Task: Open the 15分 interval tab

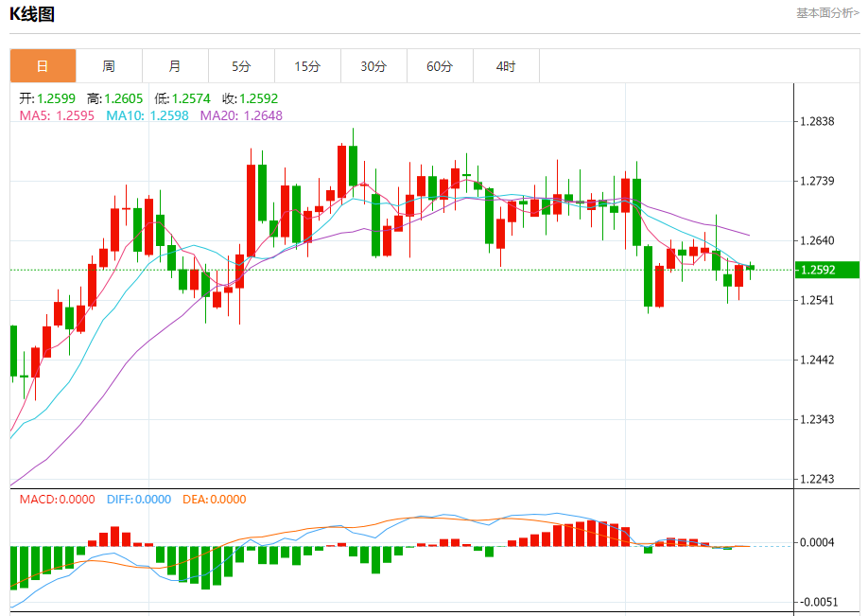Action: pyautogui.click(x=307, y=66)
